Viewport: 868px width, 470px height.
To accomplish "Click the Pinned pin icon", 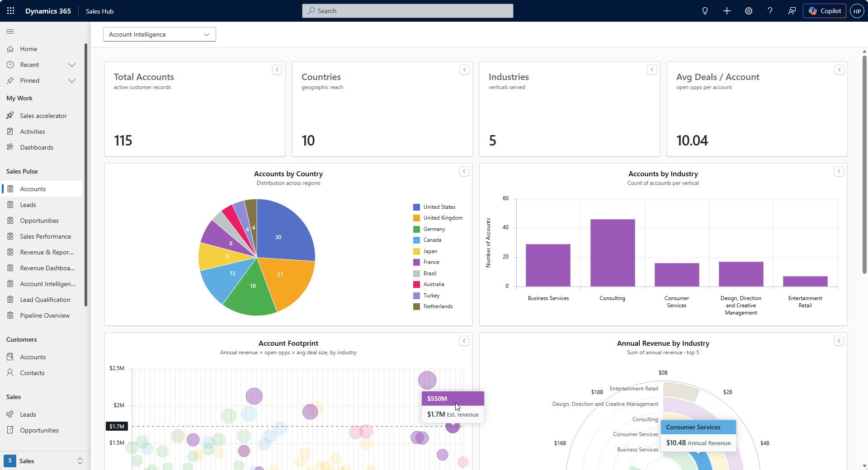I will pos(10,80).
